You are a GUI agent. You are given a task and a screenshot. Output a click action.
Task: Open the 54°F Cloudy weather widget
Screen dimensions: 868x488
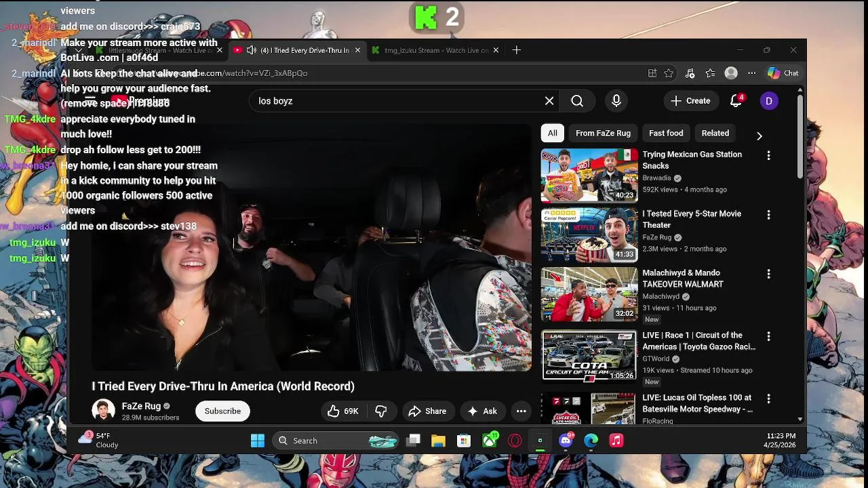99,441
